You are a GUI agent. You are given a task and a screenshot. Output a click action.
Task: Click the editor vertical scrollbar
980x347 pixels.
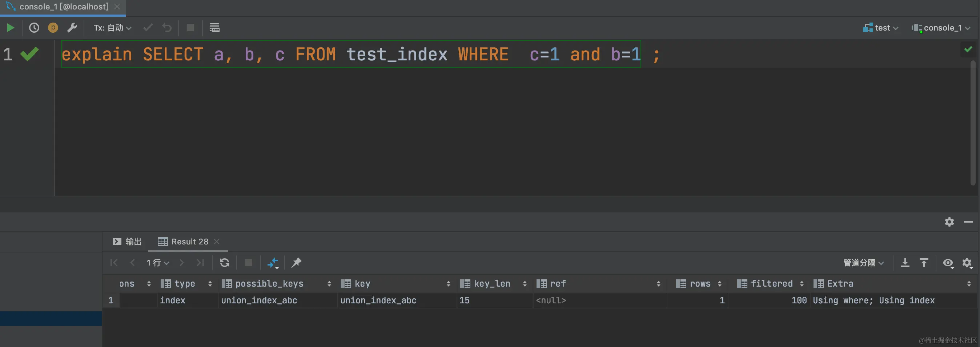[973, 123]
